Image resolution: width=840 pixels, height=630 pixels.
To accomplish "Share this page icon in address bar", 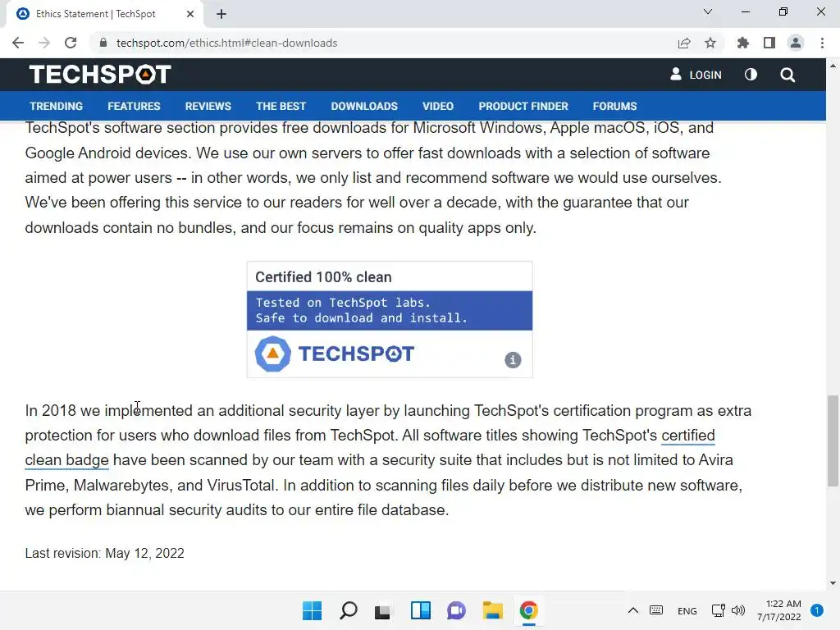I will [684, 43].
